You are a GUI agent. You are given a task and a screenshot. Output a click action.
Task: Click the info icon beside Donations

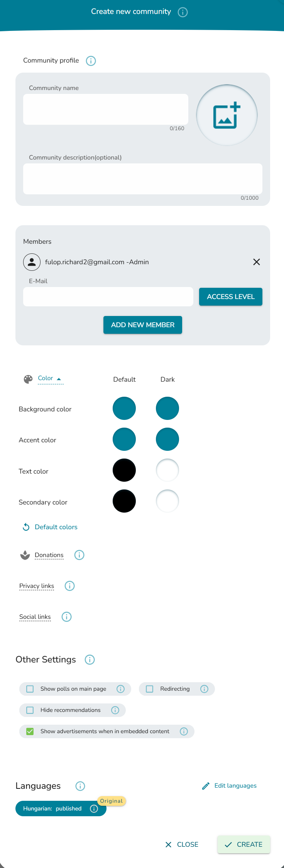(79, 555)
